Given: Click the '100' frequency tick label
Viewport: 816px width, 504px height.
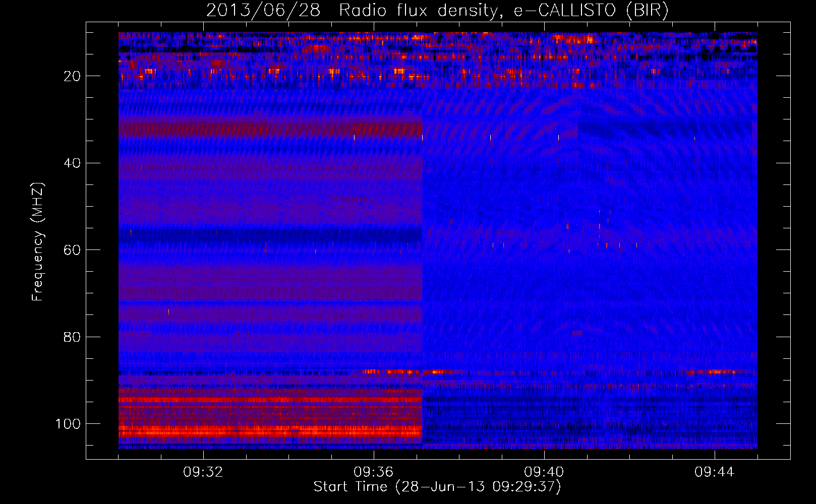Looking at the screenshot, I should click(68, 424).
